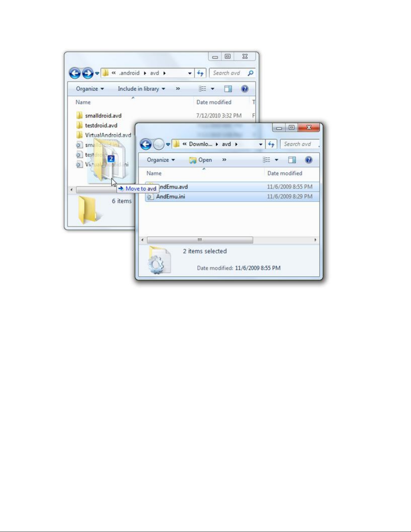411x532 pixels.
Task: Open the Organize menu in the .android avd window
Action: point(90,89)
